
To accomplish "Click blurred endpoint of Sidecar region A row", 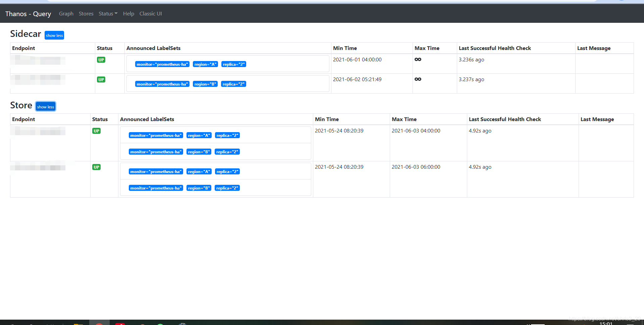I will 38,60.
